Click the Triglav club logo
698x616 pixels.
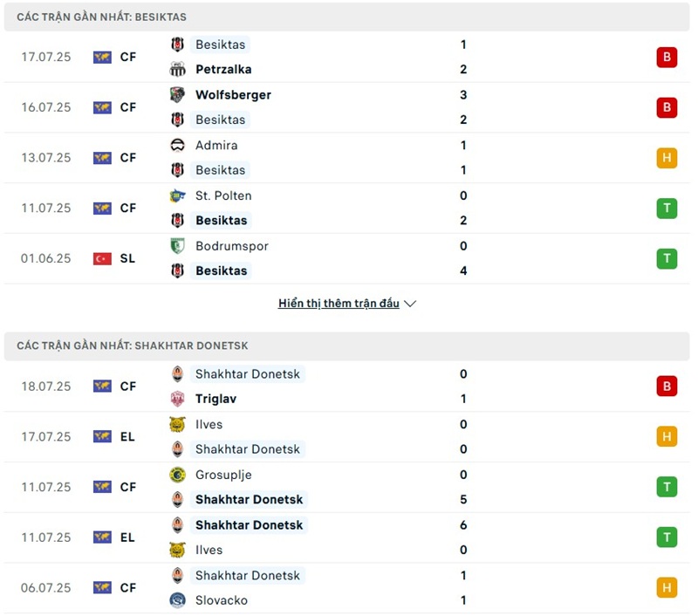point(178,399)
